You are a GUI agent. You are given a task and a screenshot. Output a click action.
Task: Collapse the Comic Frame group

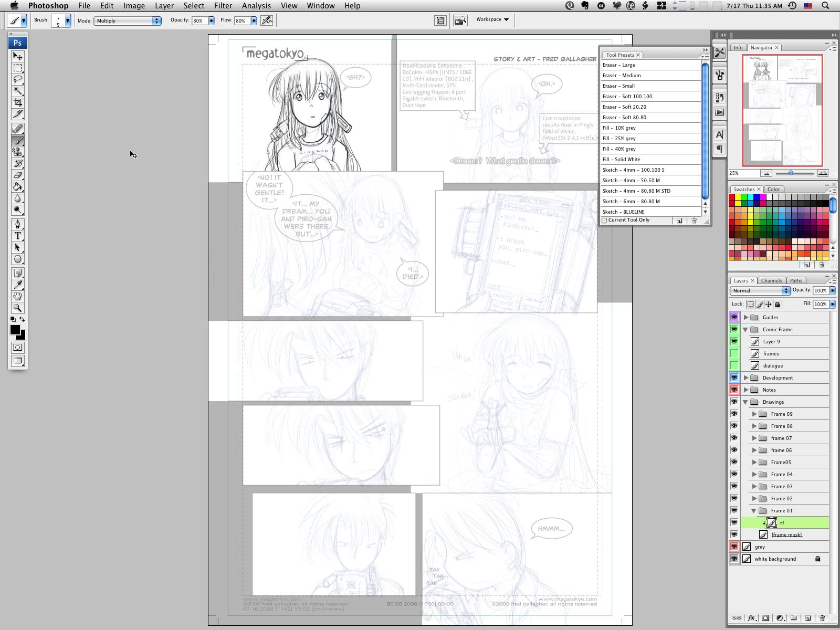point(745,330)
